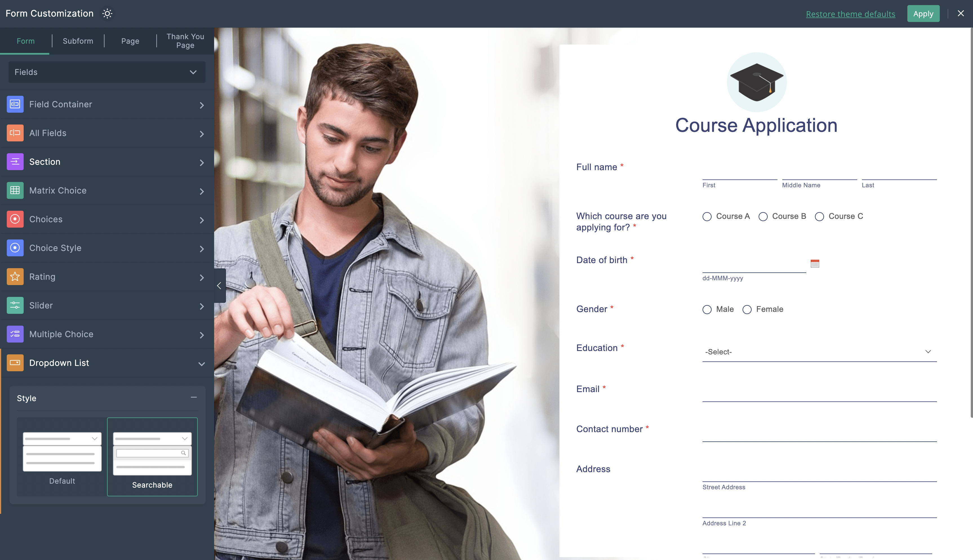Click the Field Container panel icon
The width and height of the screenshot is (973, 560).
pos(15,104)
